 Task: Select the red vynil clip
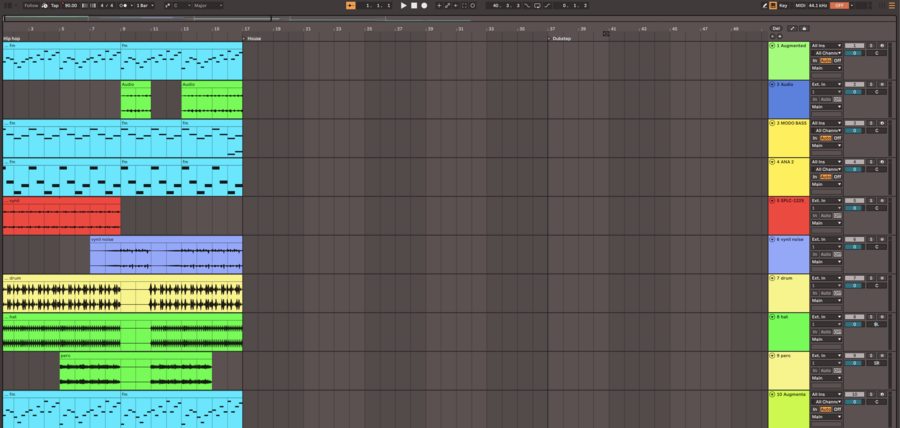(x=61, y=216)
